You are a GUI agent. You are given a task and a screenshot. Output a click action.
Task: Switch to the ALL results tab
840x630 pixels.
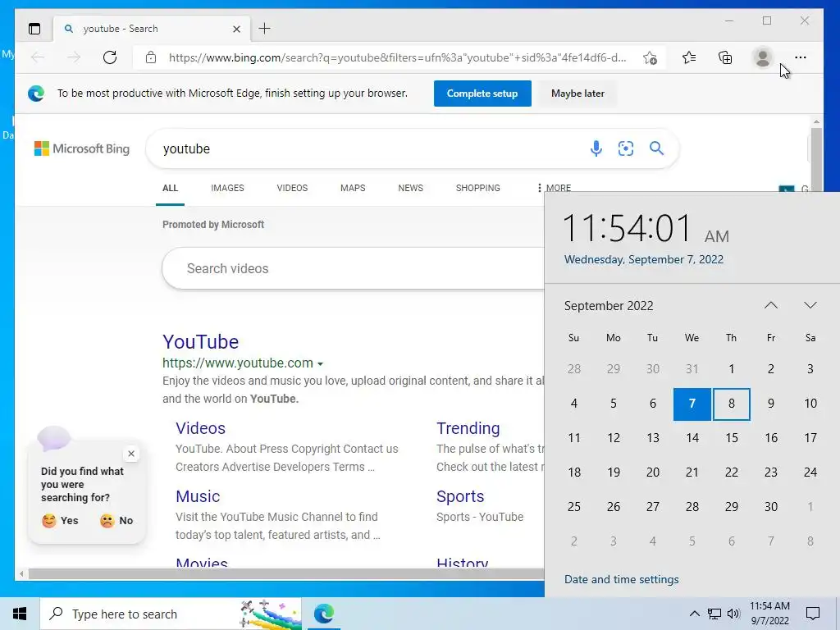[x=171, y=188]
